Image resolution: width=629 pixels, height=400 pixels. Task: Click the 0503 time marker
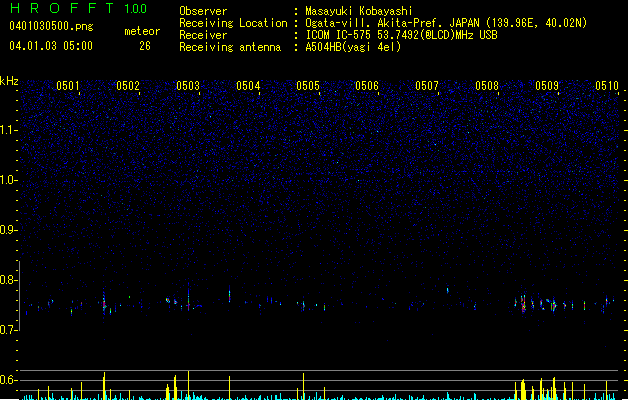click(x=188, y=86)
